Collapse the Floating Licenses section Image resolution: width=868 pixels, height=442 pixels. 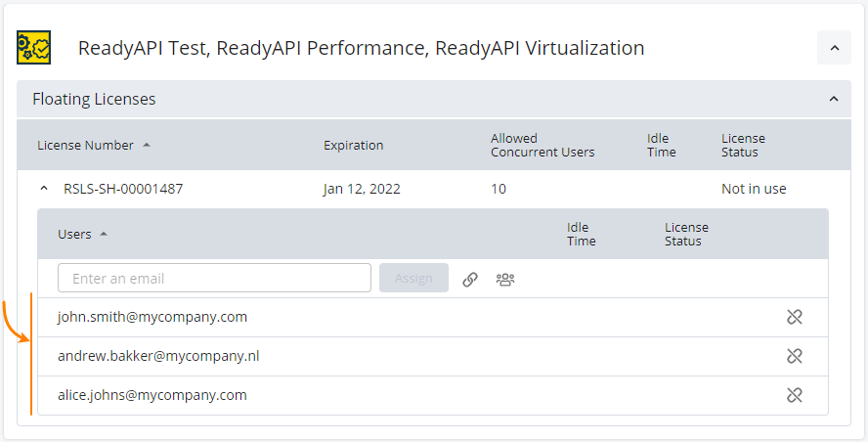tap(834, 100)
